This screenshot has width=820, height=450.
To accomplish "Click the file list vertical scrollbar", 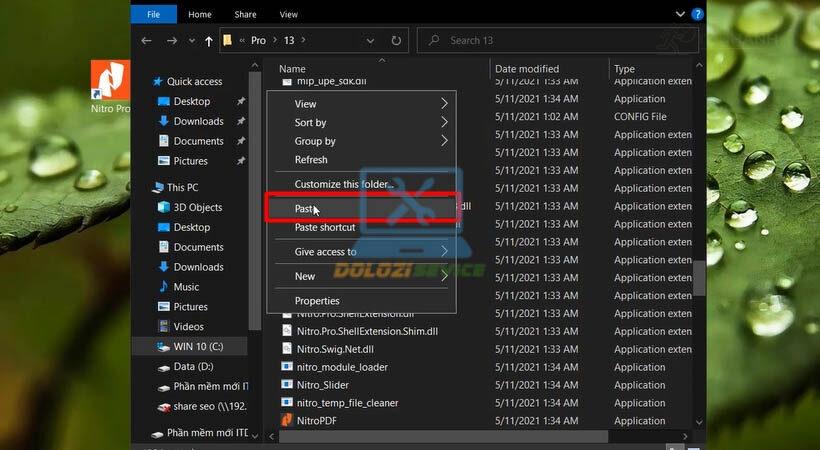I will click(x=700, y=279).
